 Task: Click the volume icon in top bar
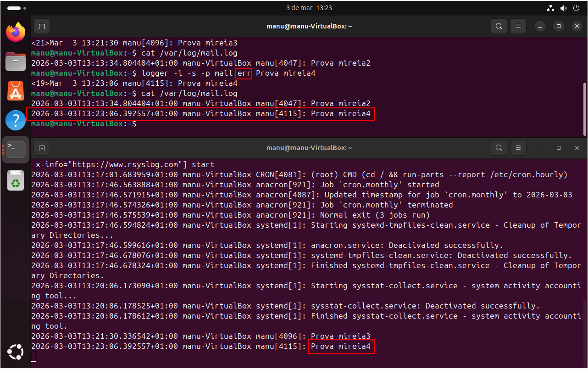(563, 8)
